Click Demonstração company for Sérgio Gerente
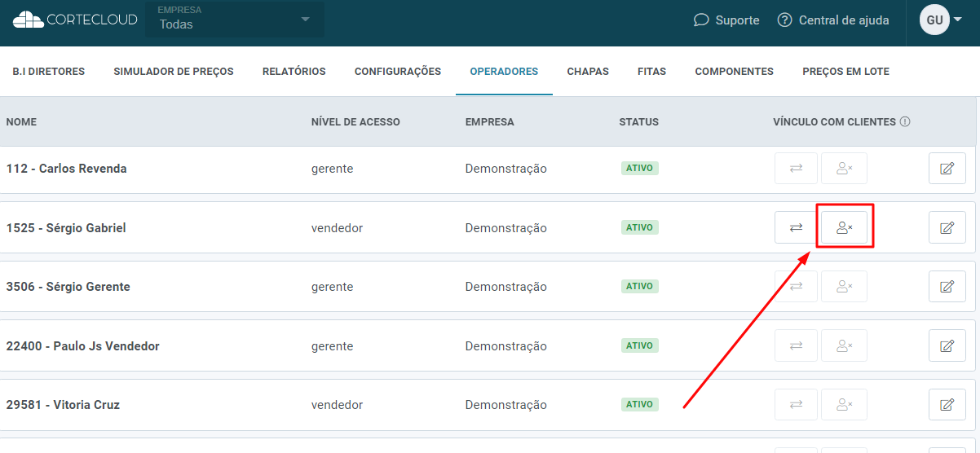Screen dimensions: 980x453 point(506,287)
